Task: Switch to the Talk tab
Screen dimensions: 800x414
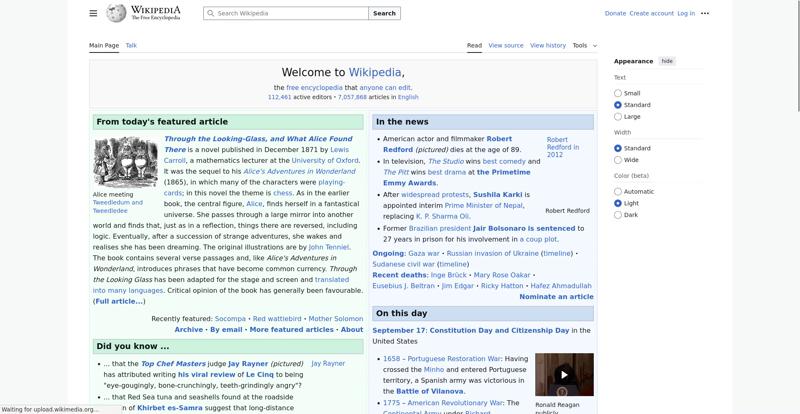Action: 131,45
